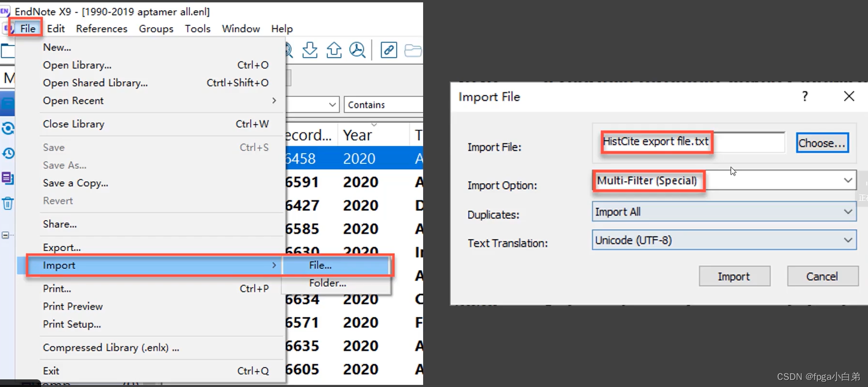The width and height of the screenshot is (868, 387).
Task: Choose Compressed Library (.enlx) entry
Action: click(x=151, y=347)
